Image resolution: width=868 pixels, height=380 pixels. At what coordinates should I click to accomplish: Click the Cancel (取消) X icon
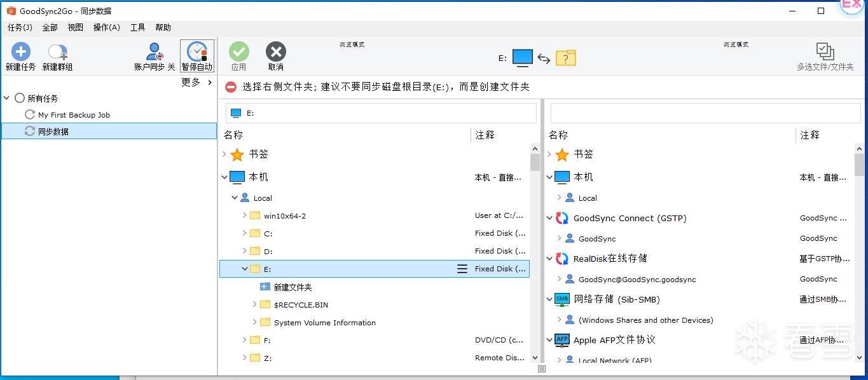coord(276,52)
